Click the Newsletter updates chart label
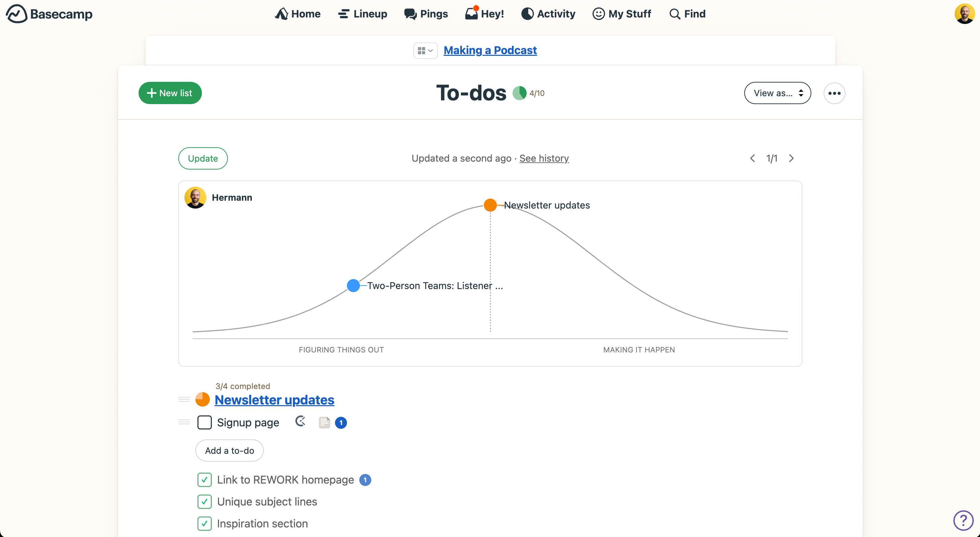 [x=547, y=205]
